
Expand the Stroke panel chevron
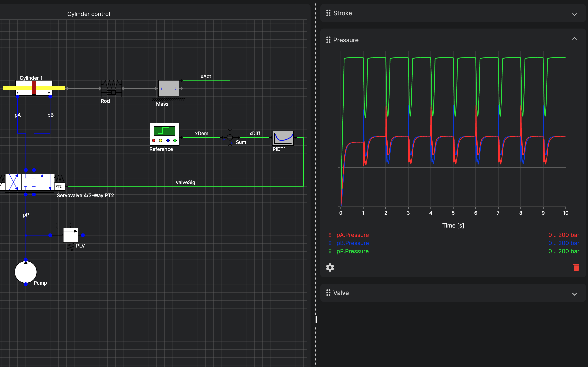coord(574,14)
